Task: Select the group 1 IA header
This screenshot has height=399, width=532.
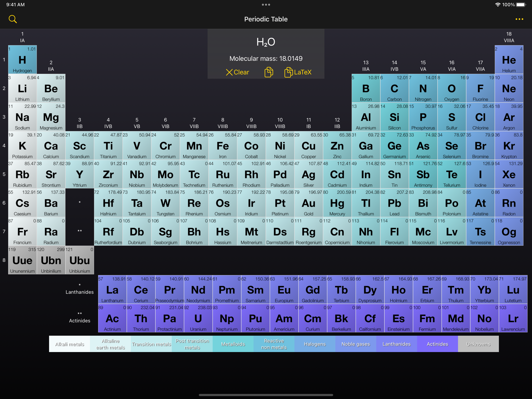Action: tap(22, 37)
